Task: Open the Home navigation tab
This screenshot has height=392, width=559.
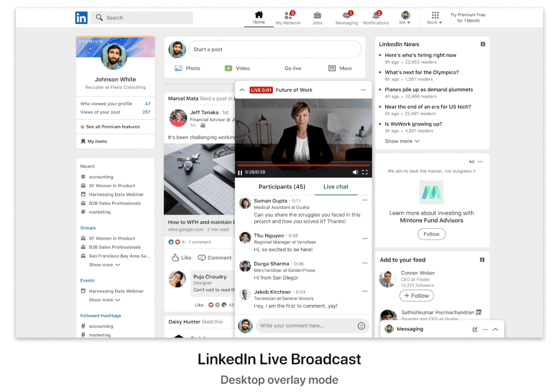Action: [259, 18]
